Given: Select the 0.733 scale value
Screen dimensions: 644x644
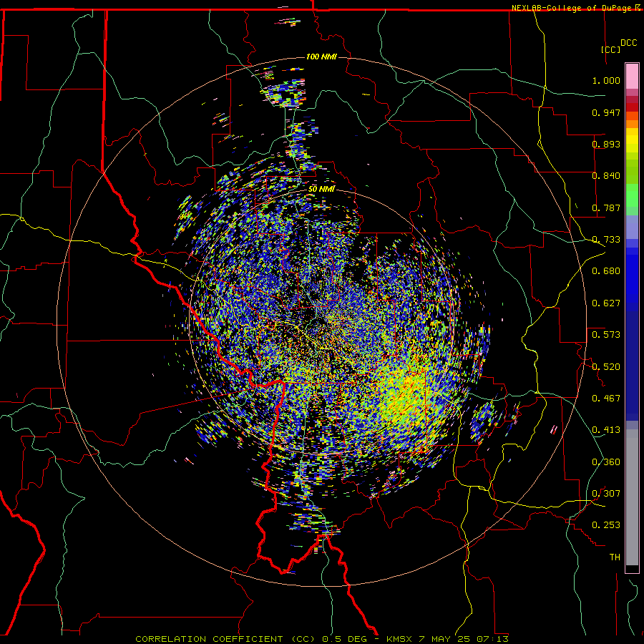Looking at the screenshot, I should coord(606,240).
